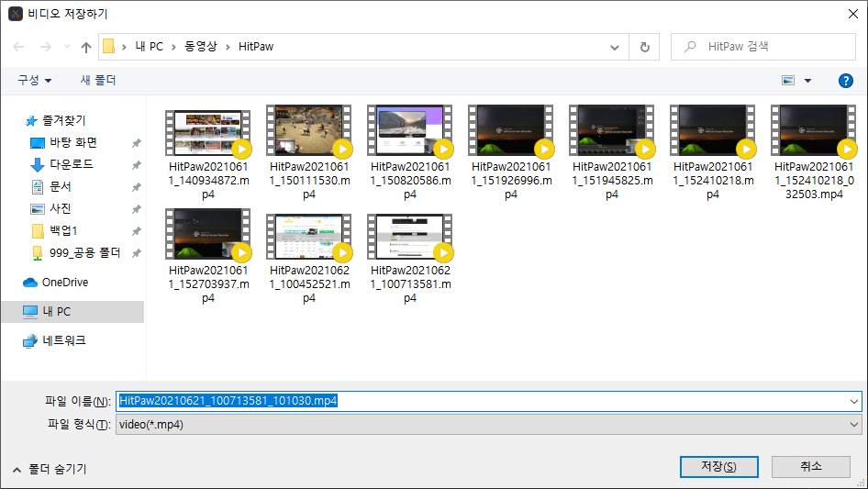Click file name text HitPaw20210621_100713581.mp4
This screenshot has width=868, height=489.
[410, 284]
